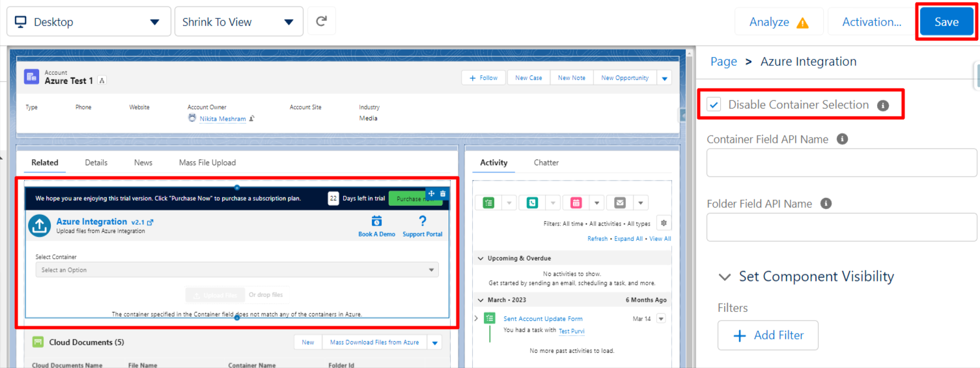Open the dropdown arrow beside the event button
The image size is (980, 368).
pos(596,203)
